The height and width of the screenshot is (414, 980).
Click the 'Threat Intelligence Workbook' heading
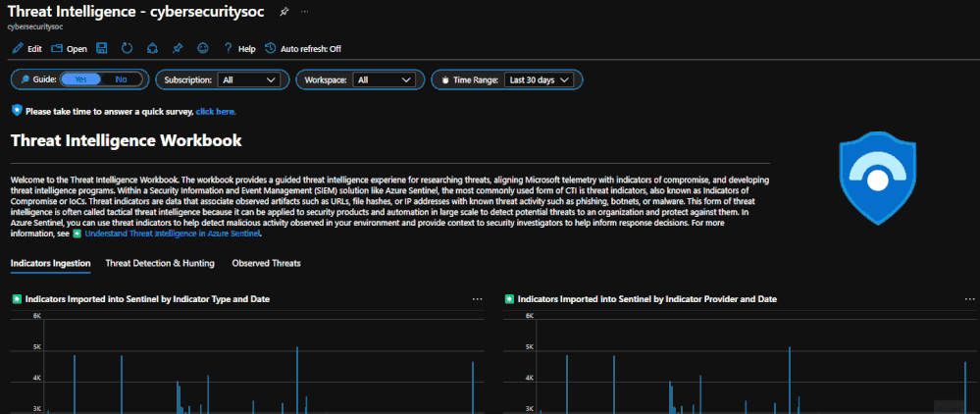point(127,140)
